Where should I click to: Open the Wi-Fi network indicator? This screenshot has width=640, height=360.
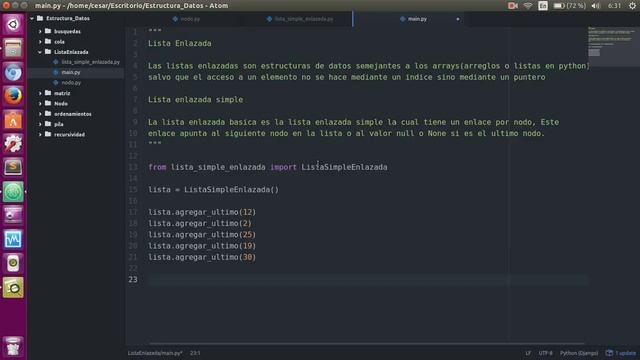point(528,6)
